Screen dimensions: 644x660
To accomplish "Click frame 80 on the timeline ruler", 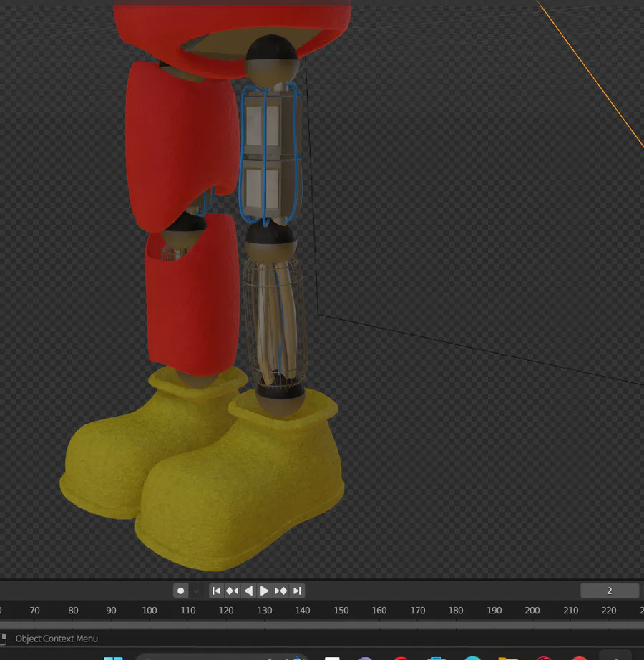I will pos(73,611).
